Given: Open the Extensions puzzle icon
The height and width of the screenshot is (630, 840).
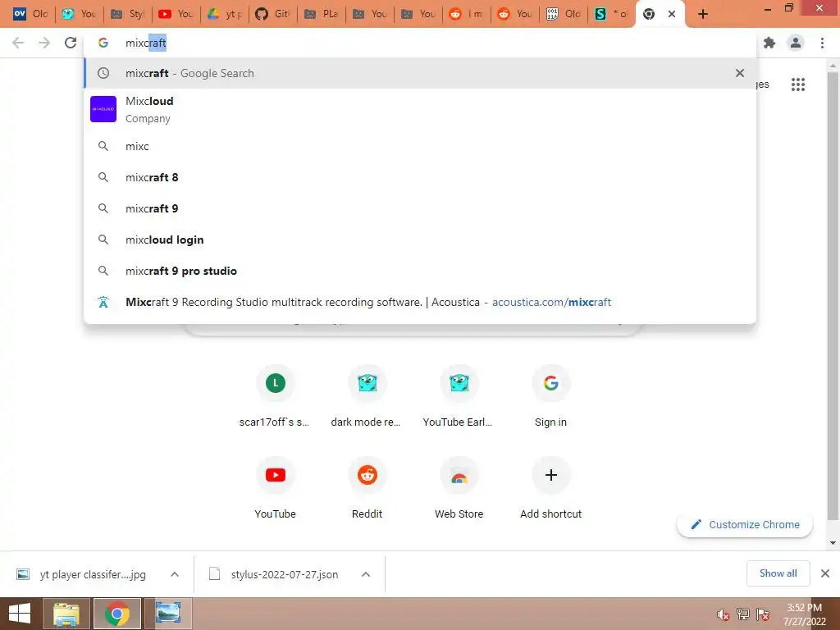Looking at the screenshot, I should point(769,43).
